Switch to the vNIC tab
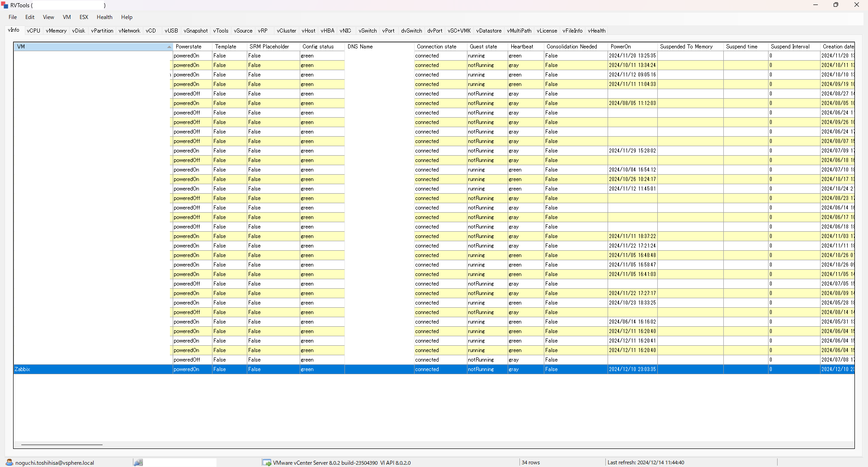This screenshot has width=868, height=467. click(x=345, y=31)
